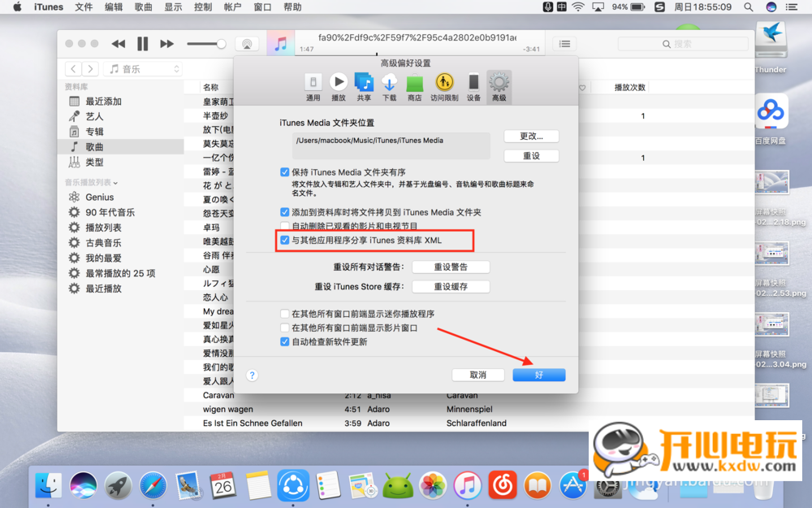Open the 帐户 menu in menu bar
The image size is (812, 508).
coord(232,7)
